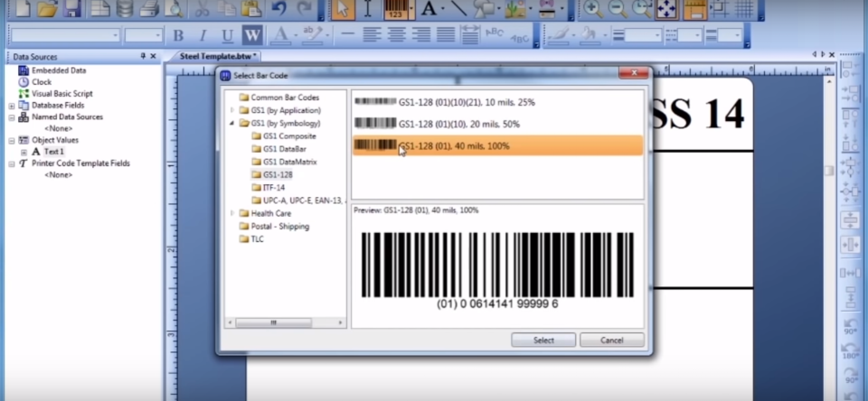Select the GS1 DataMatrix folder

point(284,162)
